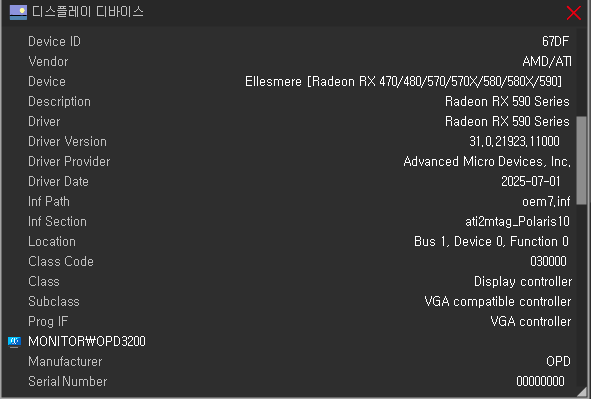Click the Description row label
Viewport: 591px width, 399px height.
[x=59, y=101]
